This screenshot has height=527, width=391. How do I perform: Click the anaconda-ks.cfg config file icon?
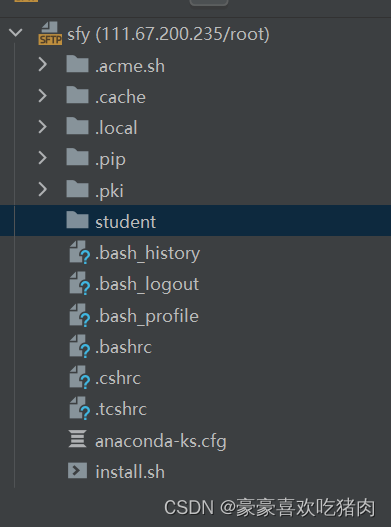[78, 439]
